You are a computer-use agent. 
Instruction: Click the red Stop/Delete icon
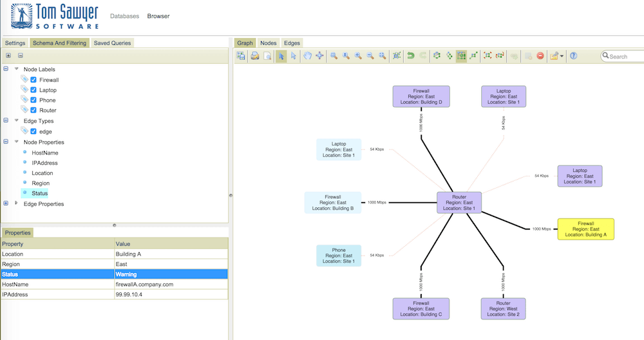(x=540, y=56)
